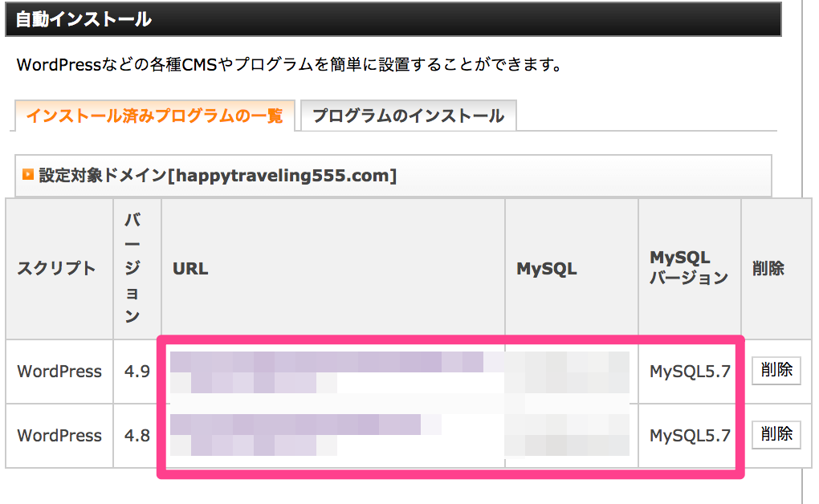Click the MySQLバージョン column header
Viewport: 819px width, 504px height.
pos(689,267)
